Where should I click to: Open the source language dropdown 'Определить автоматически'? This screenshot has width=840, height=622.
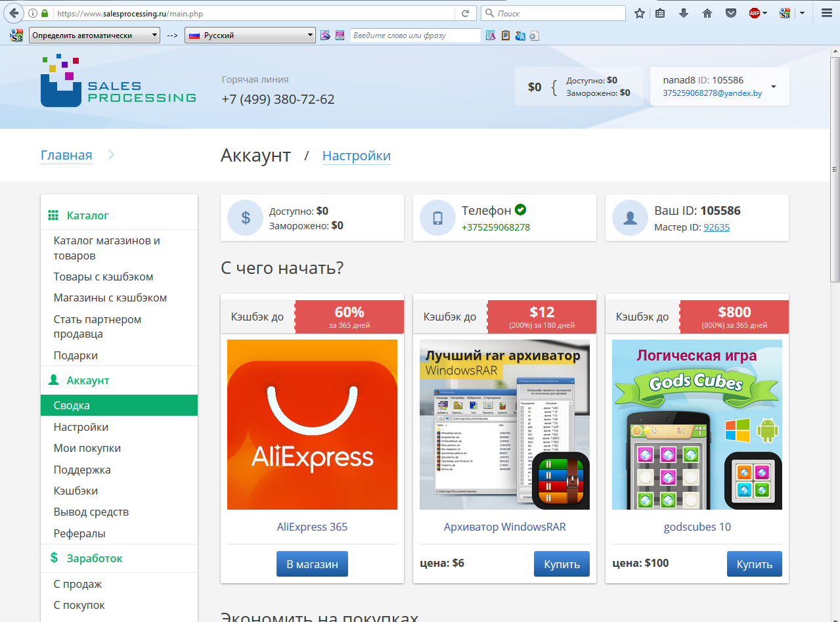[95, 35]
